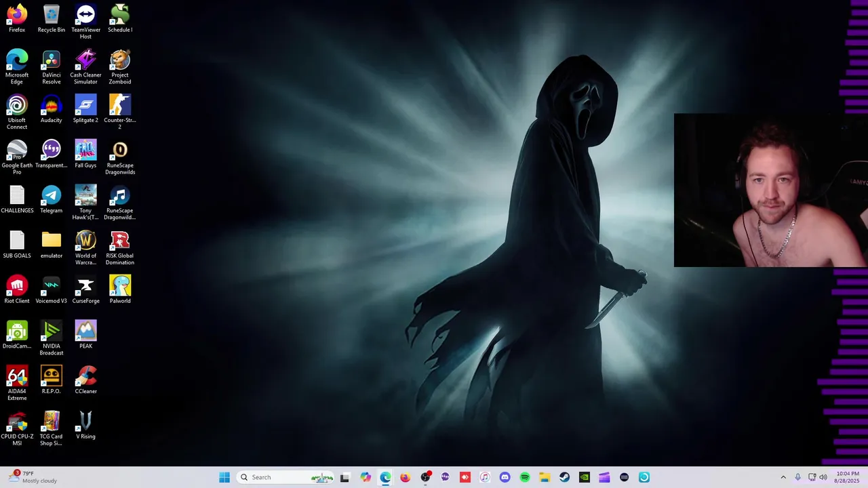Switch to OBS Studio in the taskbar
868x488 pixels.
coord(425,477)
